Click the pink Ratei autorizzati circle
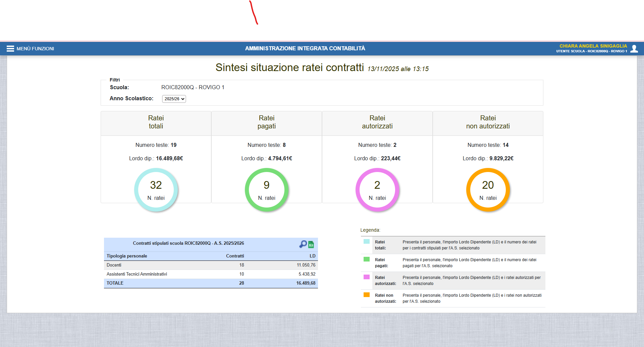644x347 pixels. (x=377, y=190)
